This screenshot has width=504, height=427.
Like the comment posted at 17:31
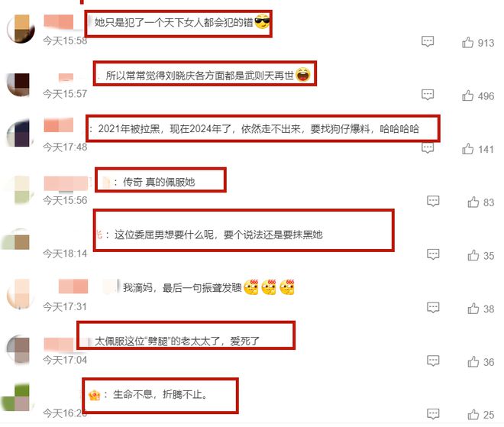[x=473, y=309]
